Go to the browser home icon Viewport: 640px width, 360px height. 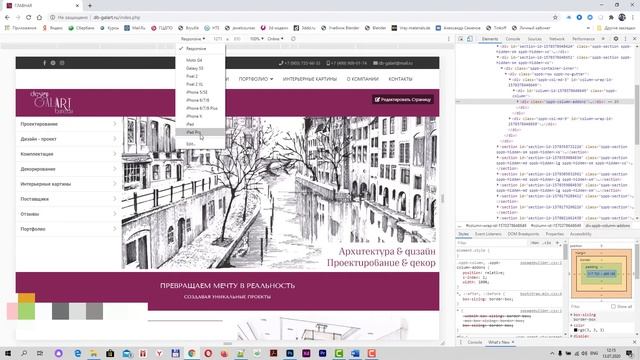[39, 18]
